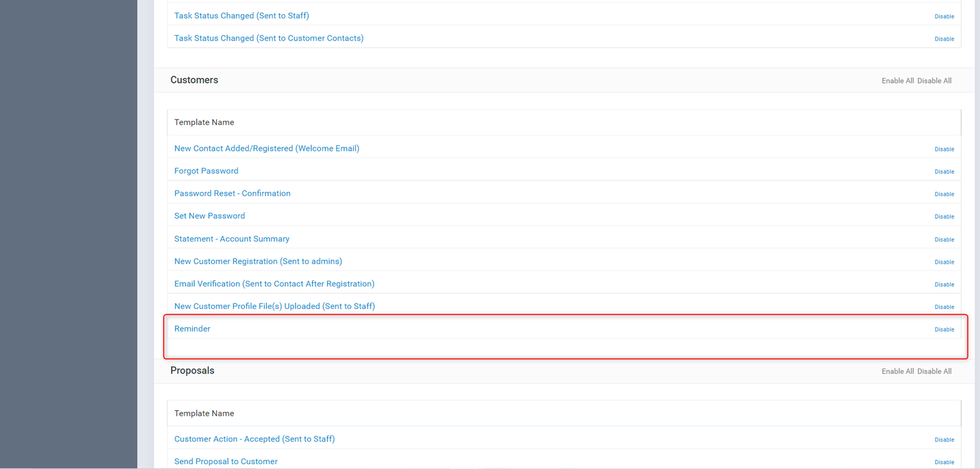Enable All Proposals templates

897,372
